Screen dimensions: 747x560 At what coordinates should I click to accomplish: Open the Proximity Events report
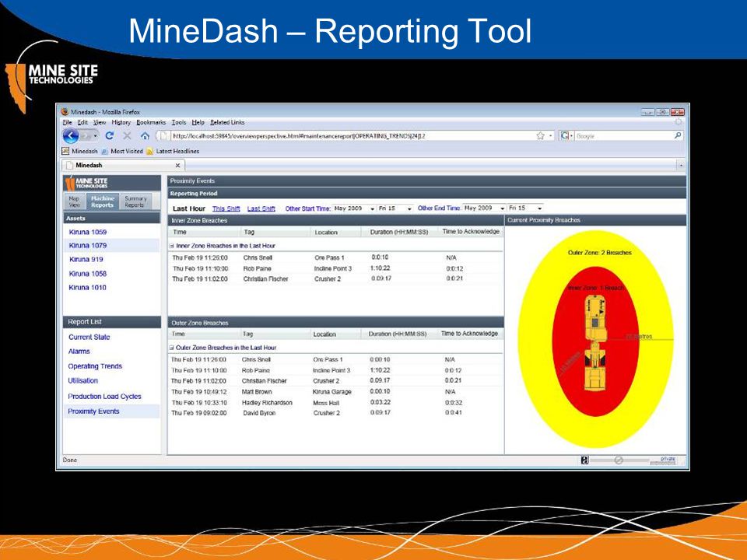[93, 411]
